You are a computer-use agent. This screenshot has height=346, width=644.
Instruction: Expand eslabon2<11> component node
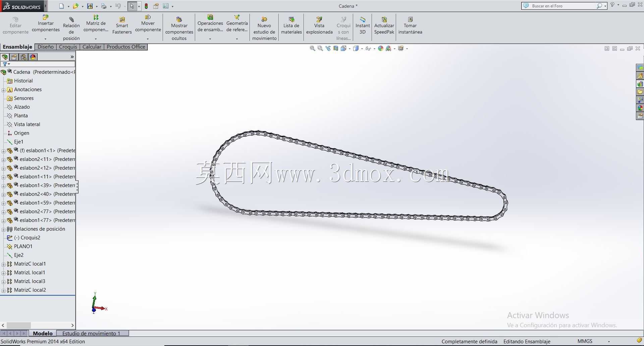click(x=3, y=160)
